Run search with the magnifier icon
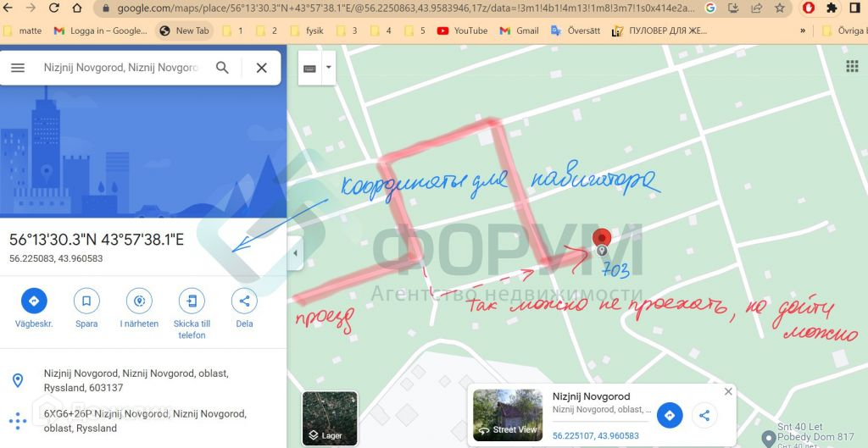This screenshot has width=868, height=448. (222, 68)
